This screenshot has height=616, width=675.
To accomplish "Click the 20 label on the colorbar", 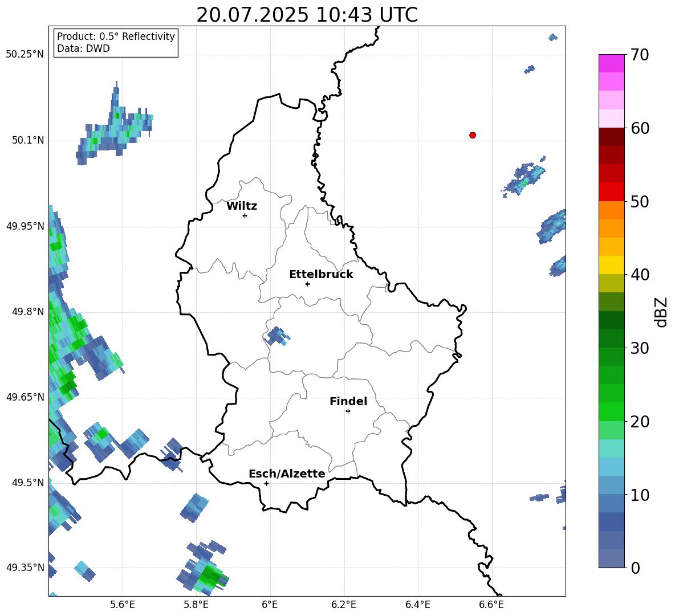I will coord(639,422).
